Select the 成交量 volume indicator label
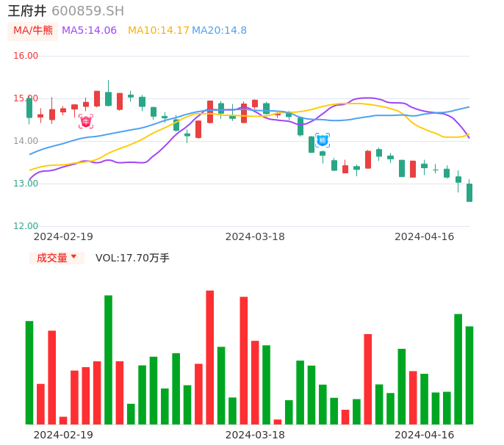 point(51,258)
